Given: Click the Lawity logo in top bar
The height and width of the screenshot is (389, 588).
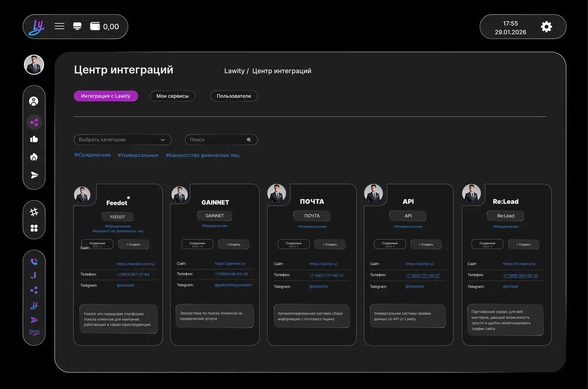Looking at the screenshot, I should [36, 26].
